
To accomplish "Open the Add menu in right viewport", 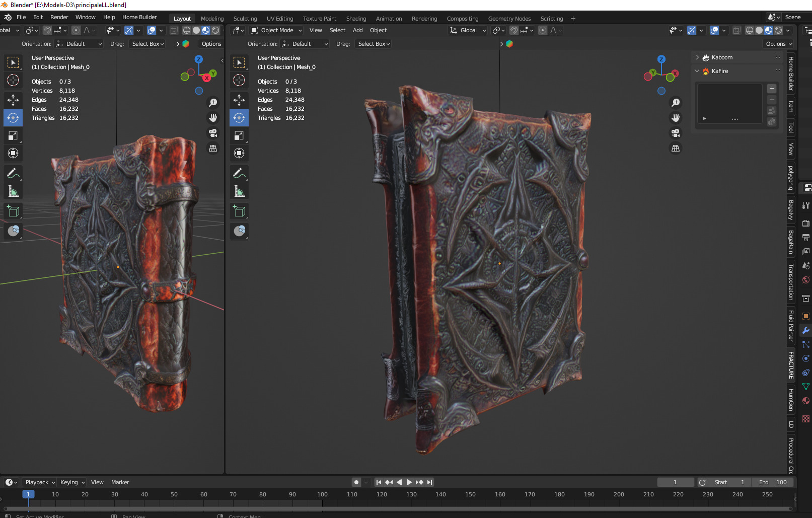I will [x=357, y=30].
